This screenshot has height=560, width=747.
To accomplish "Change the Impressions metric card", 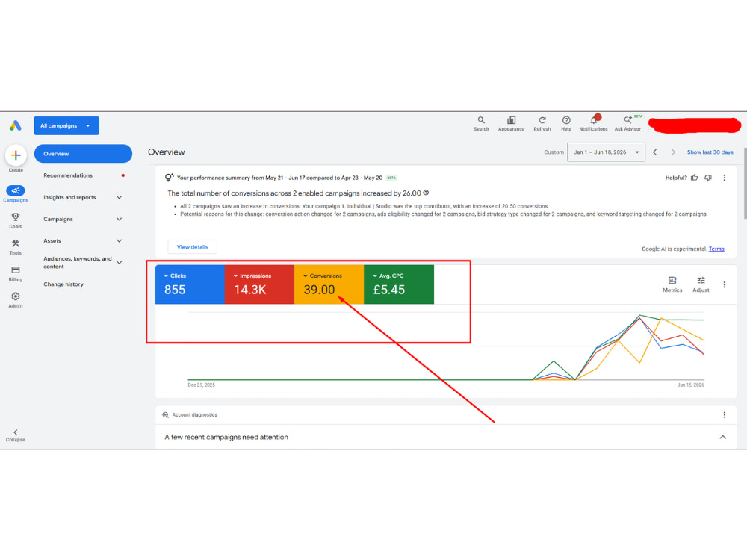I will 259,284.
